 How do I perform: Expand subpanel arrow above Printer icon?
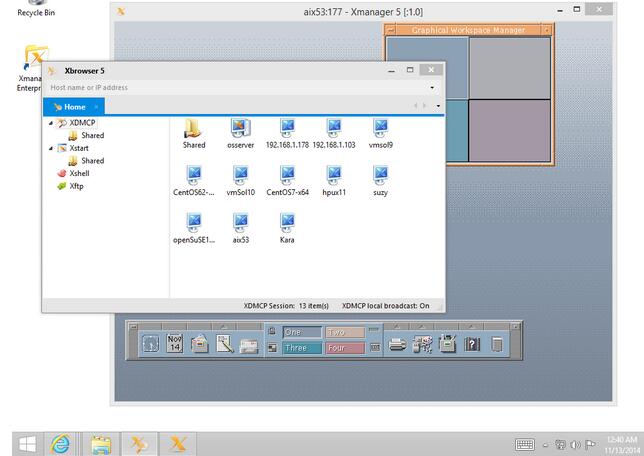click(397, 327)
